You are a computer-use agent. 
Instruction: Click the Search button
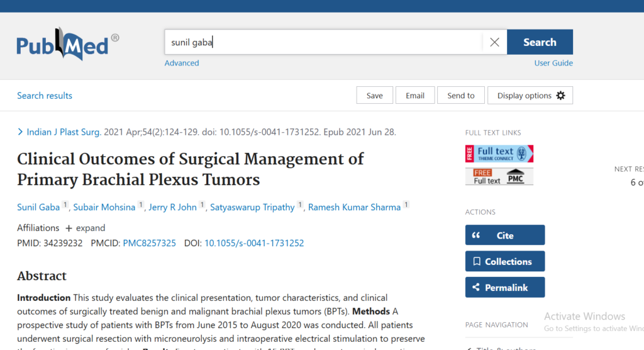pos(540,42)
